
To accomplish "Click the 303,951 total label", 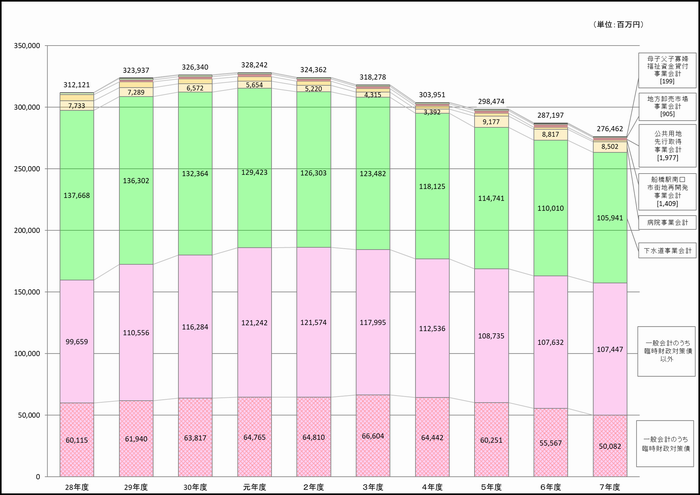I will (432, 95).
